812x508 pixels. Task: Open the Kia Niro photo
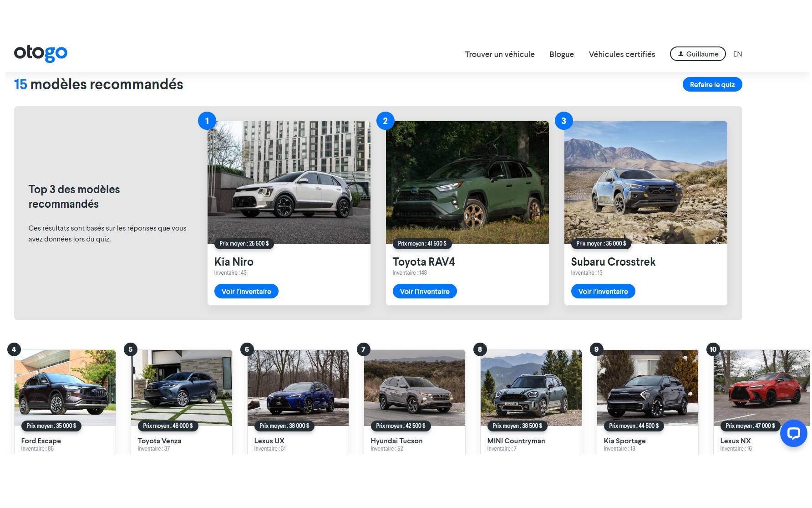point(289,182)
